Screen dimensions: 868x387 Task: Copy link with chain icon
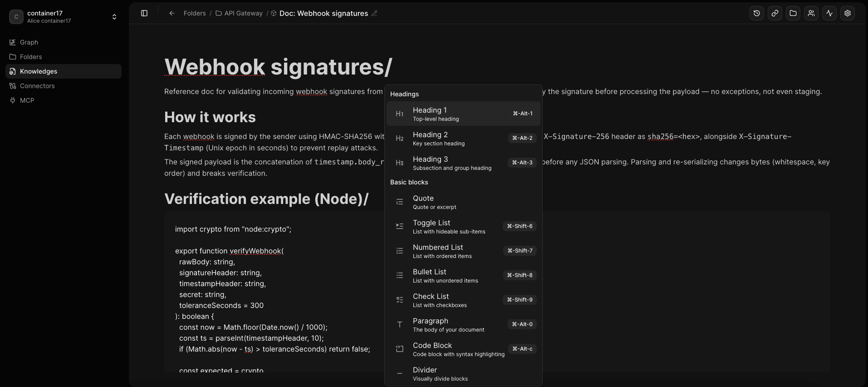(x=775, y=13)
